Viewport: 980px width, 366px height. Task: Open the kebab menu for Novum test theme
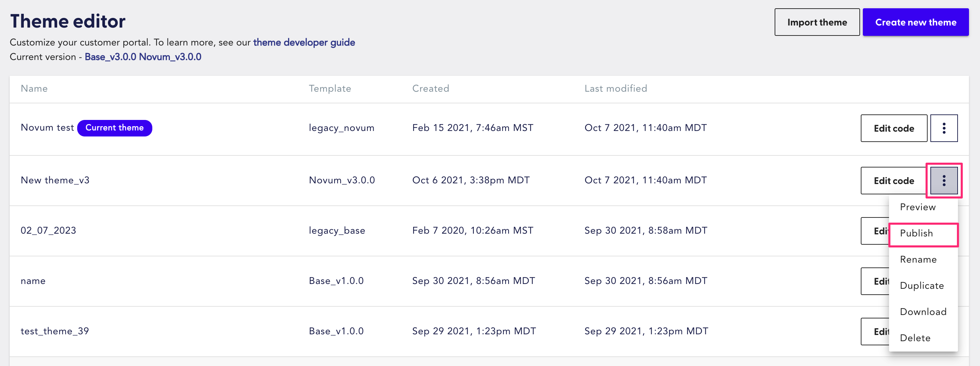coord(944,128)
